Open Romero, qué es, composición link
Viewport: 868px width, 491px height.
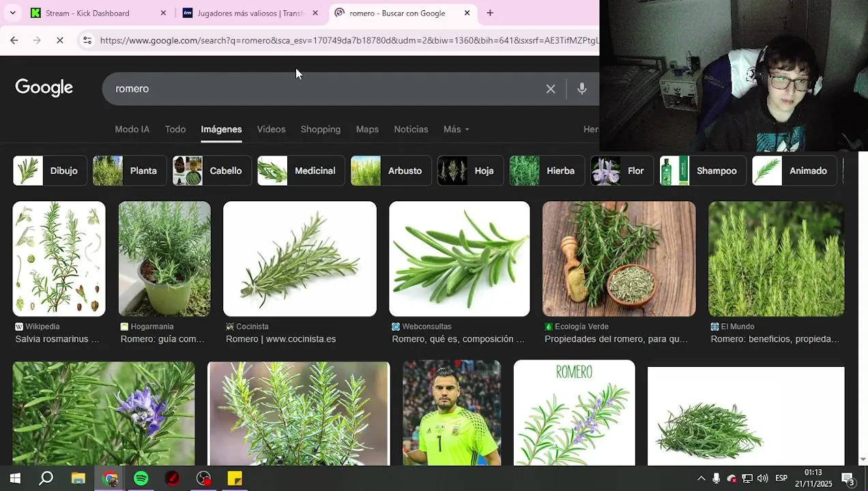pos(458,339)
